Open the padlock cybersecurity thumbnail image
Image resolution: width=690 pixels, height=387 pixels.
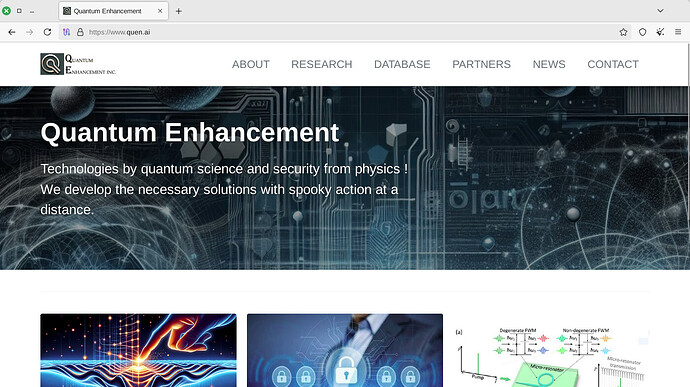tap(345, 350)
